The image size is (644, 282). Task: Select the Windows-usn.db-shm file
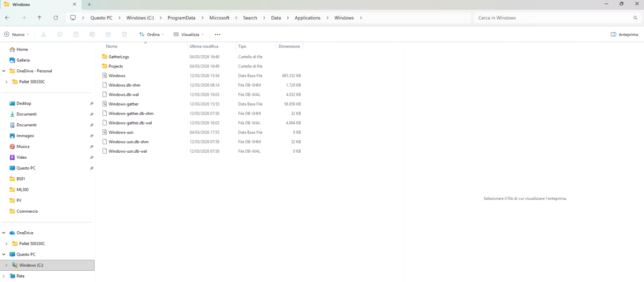[129, 142]
